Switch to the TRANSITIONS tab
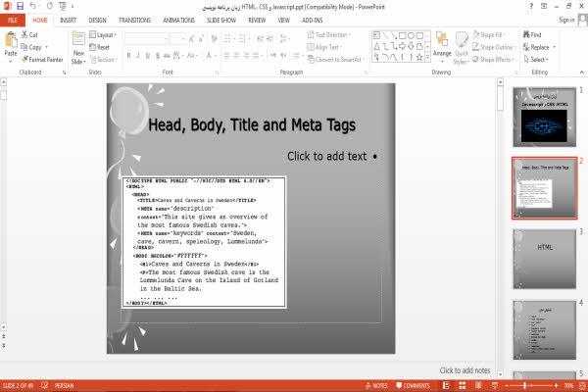Image resolution: width=588 pixels, height=392 pixels. click(134, 21)
